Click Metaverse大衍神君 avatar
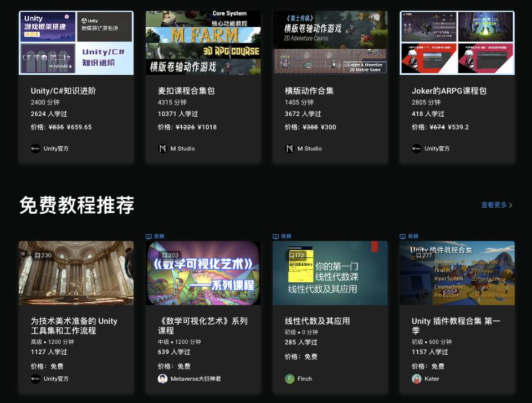The image size is (532, 403). tap(162, 379)
